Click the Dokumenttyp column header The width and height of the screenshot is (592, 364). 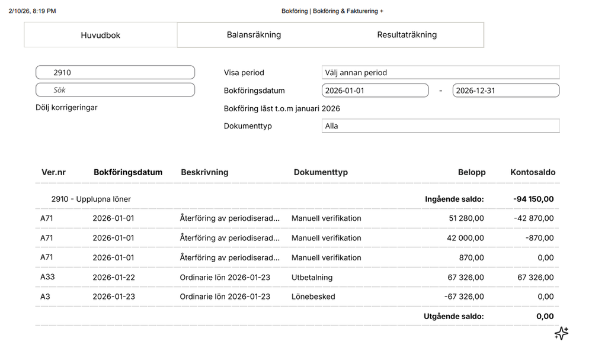(x=321, y=172)
